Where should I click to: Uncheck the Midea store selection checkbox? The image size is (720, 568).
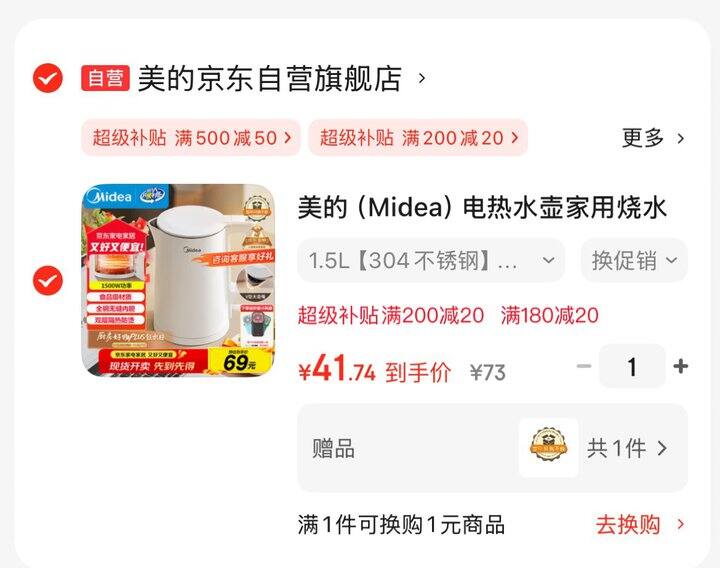48,79
